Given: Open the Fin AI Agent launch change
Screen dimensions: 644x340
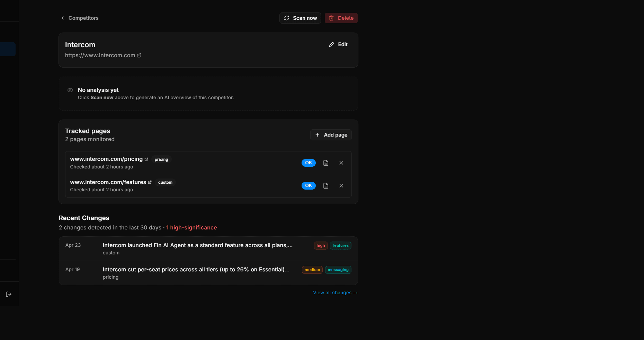Looking at the screenshot, I should pyautogui.click(x=208, y=249).
